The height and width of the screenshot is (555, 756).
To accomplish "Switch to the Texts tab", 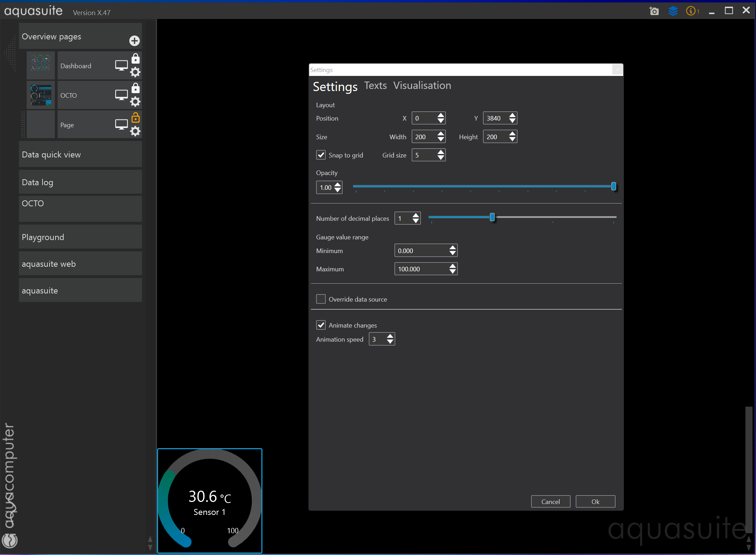I will tap(375, 86).
